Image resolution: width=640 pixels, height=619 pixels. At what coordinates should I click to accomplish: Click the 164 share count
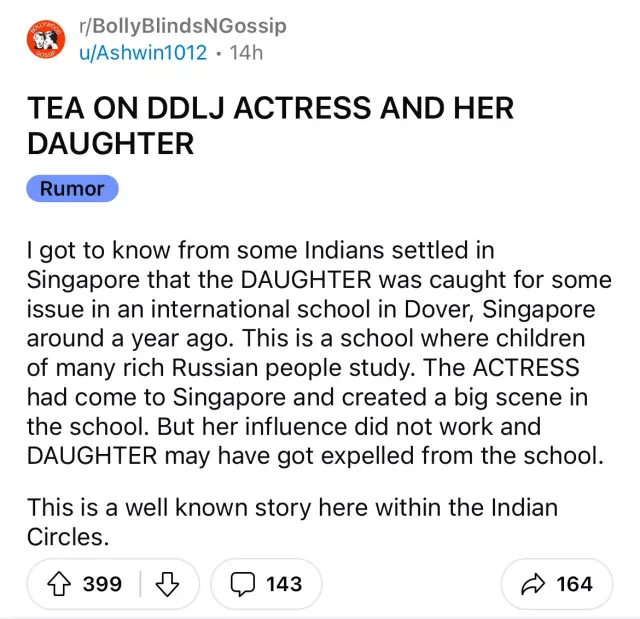(574, 584)
